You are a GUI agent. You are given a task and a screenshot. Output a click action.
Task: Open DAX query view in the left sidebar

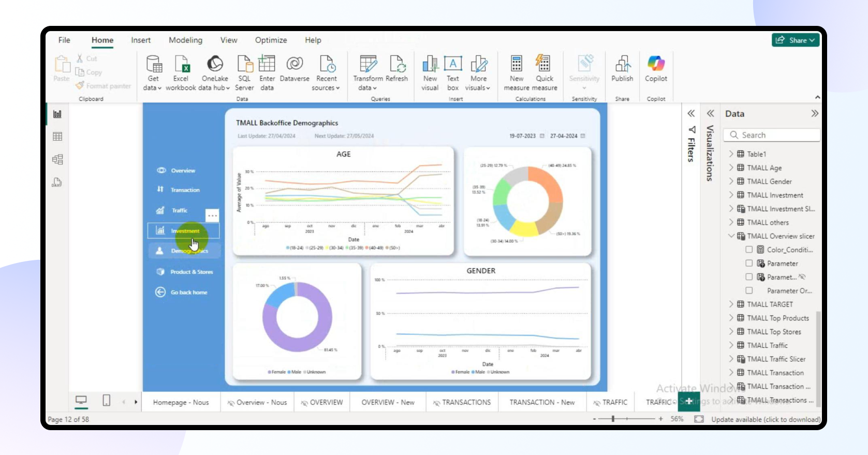(x=57, y=182)
